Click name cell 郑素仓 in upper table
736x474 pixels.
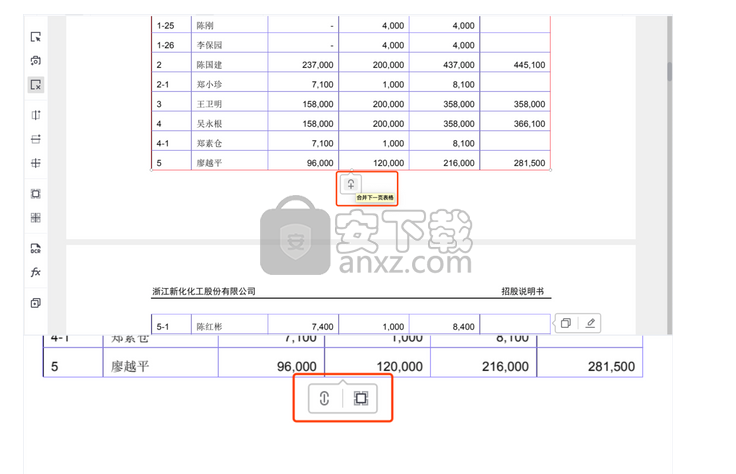tap(209, 144)
